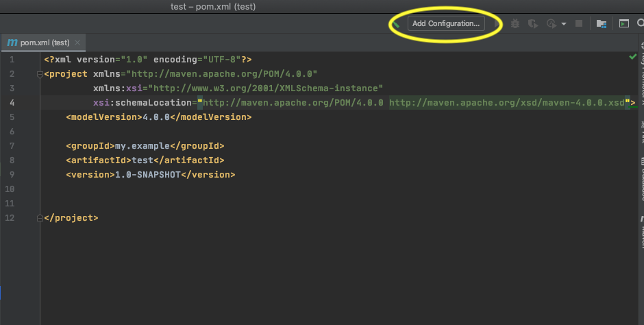Click the UTF-8 encoding value

pos(222,60)
